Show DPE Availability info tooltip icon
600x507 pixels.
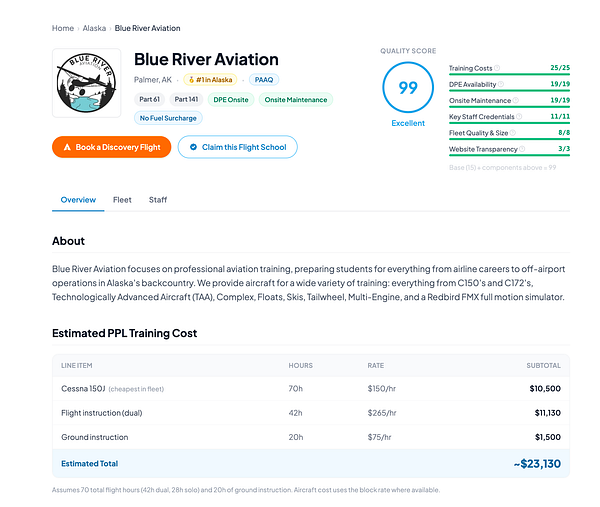501,84
